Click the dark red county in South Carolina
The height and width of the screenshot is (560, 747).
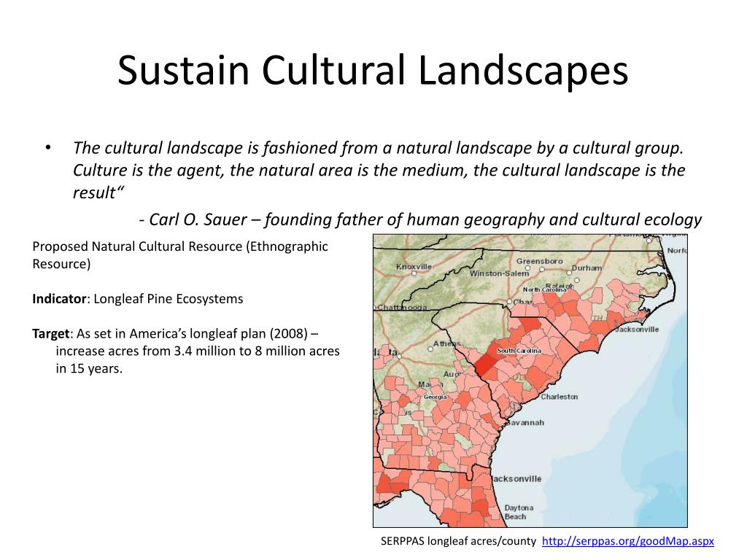486,365
